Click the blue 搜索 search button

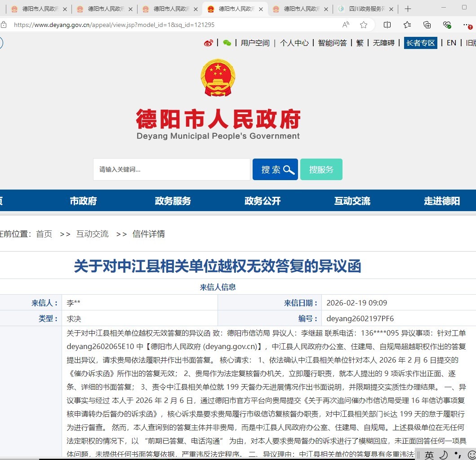275,169
